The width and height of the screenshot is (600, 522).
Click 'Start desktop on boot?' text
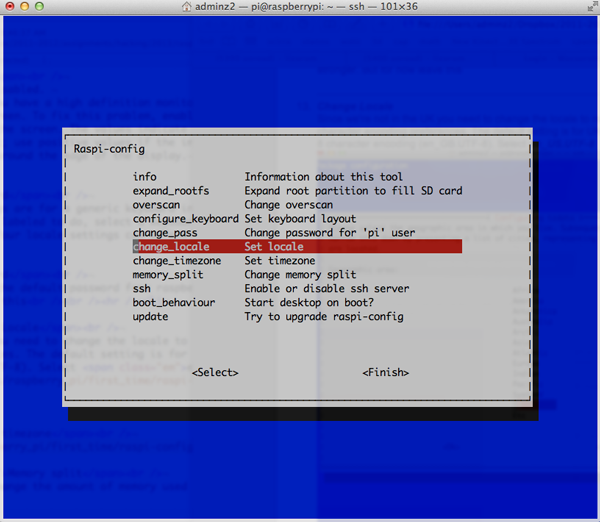pos(309,303)
